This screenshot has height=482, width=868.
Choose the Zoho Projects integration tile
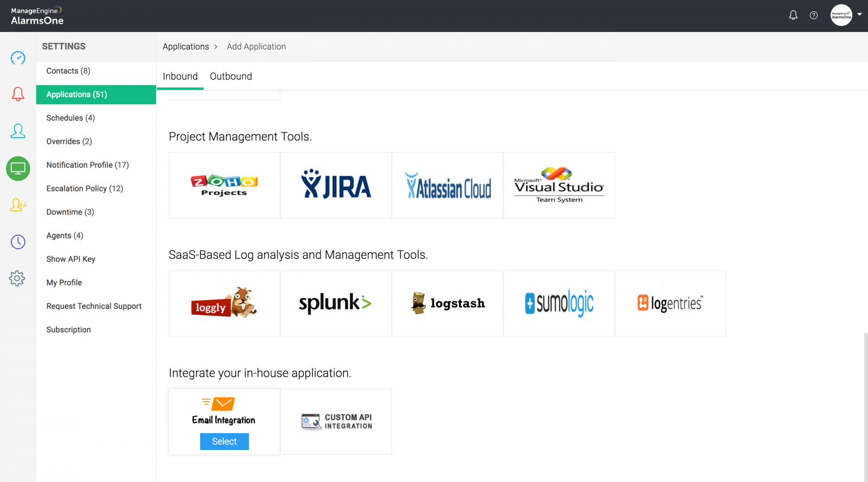(x=225, y=185)
